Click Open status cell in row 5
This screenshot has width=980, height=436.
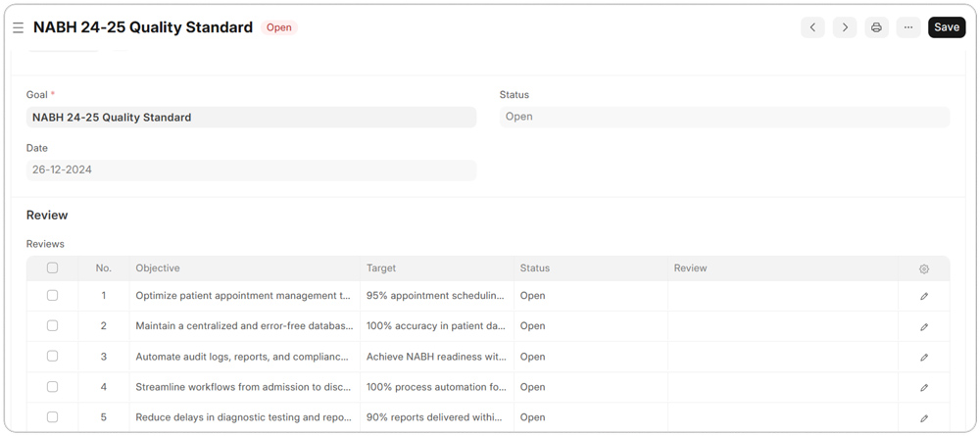click(x=591, y=417)
